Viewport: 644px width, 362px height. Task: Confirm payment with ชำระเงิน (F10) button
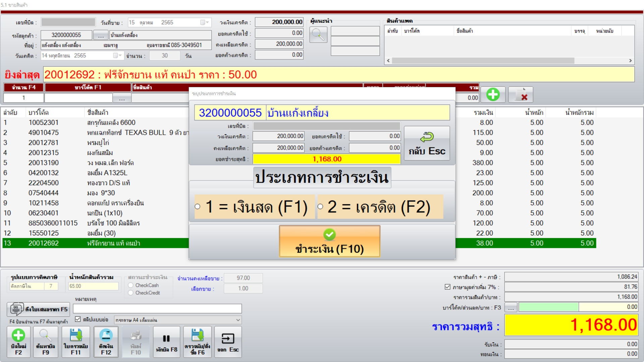[x=329, y=241]
